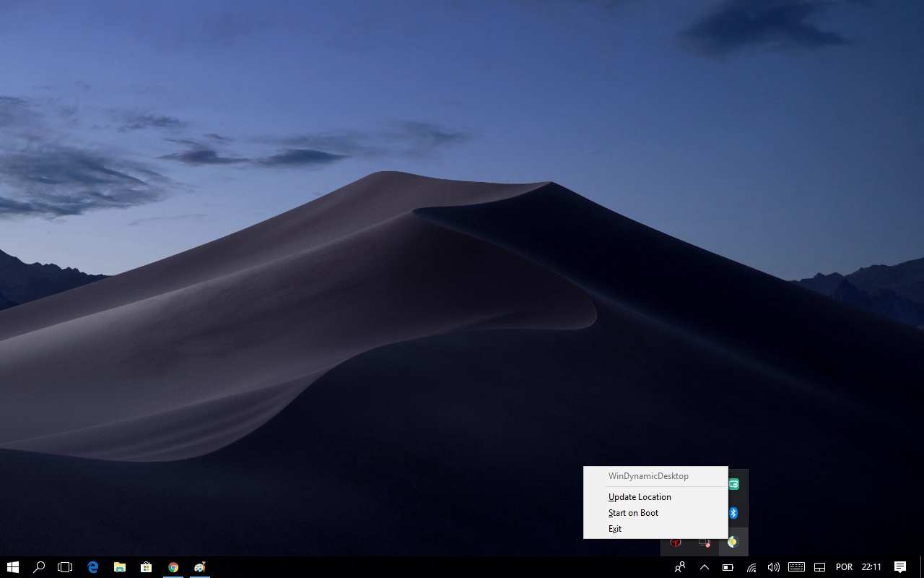Open the touch keyboard icon
Screen dimensions: 924x578
[x=796, y=567]
